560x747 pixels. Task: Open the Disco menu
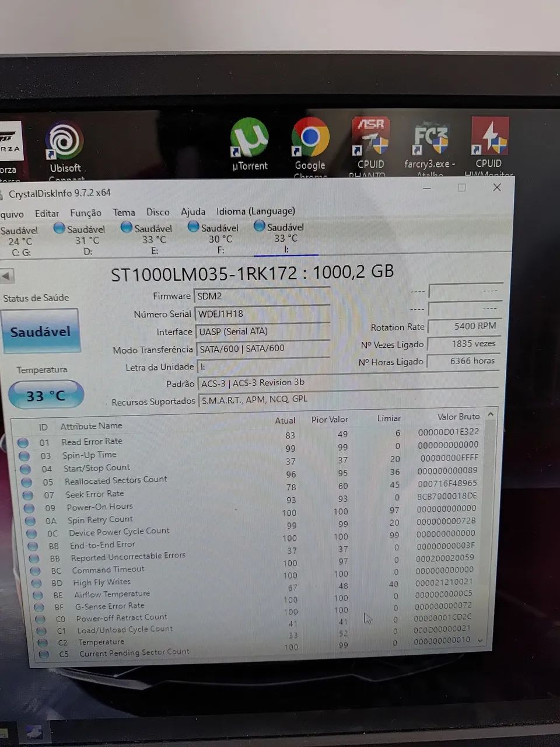157,212
